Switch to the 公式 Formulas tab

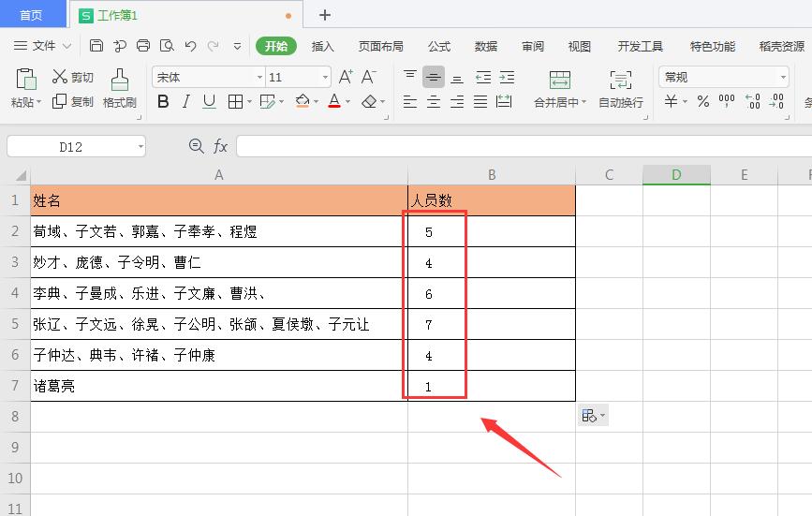(439, 46)
